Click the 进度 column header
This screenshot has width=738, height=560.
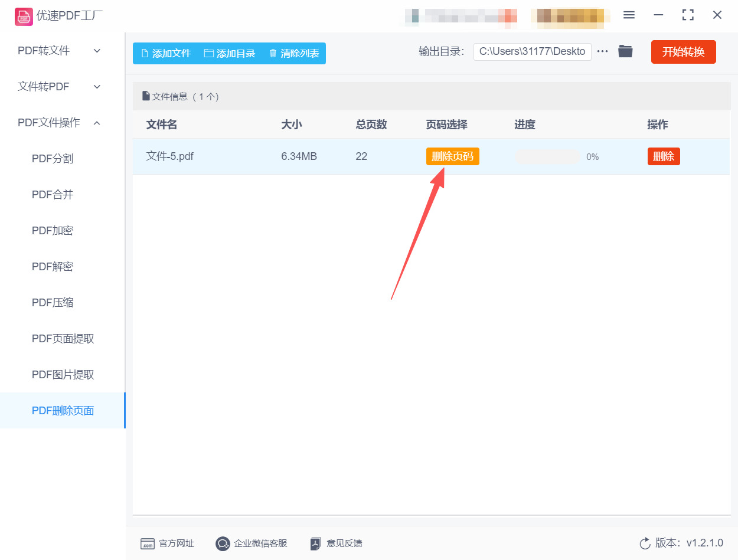pyautogui.click(x=525, y=125)
